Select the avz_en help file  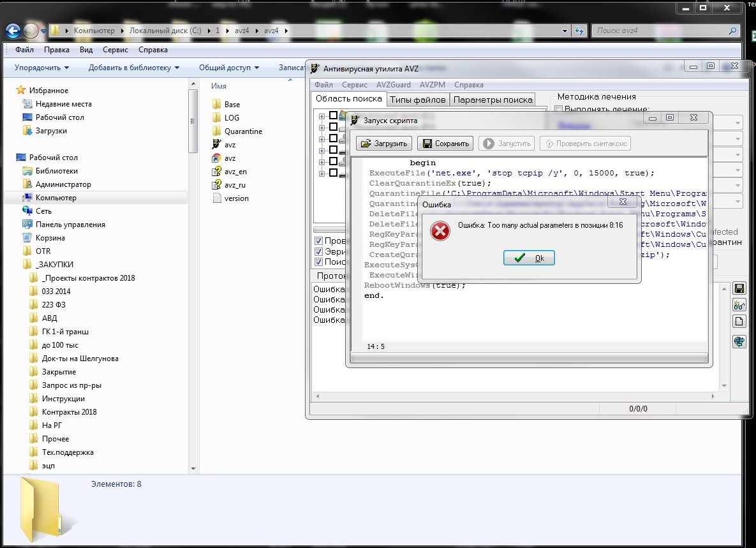click(235, 172)
